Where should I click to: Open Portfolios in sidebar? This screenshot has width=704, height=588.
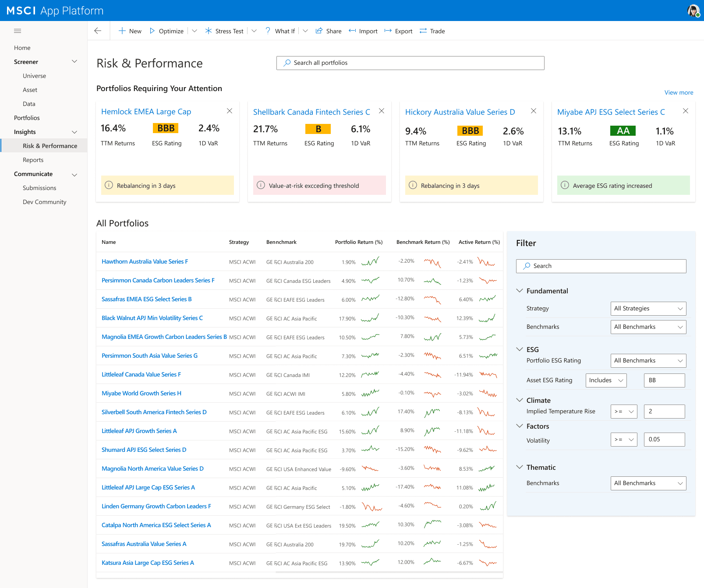(27, 118)
